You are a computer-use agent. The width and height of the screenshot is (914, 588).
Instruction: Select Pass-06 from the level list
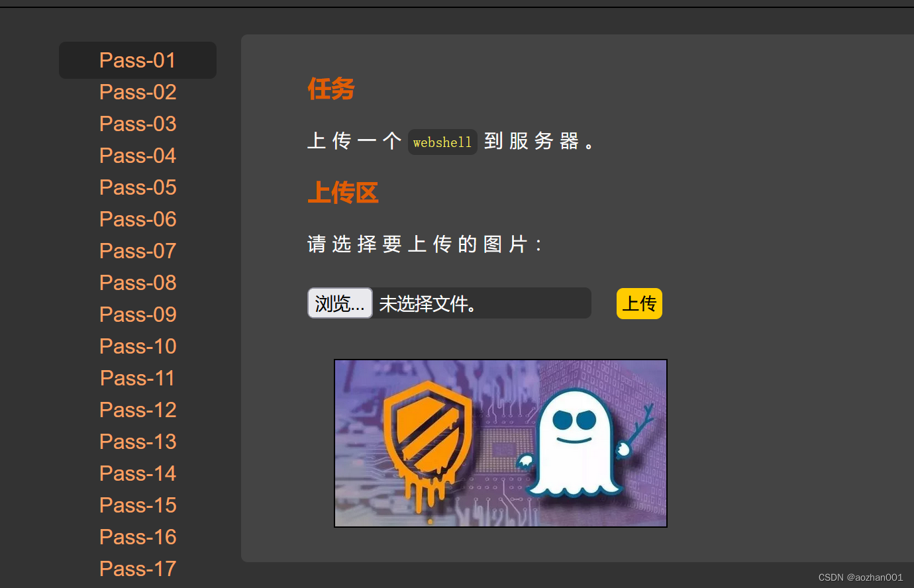pos(137,219)
